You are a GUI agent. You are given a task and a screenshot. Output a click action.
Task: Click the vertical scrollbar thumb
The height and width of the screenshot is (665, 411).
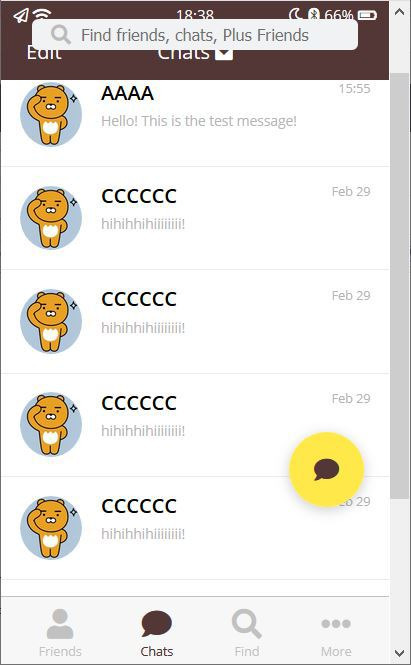[x=400, y=286]
